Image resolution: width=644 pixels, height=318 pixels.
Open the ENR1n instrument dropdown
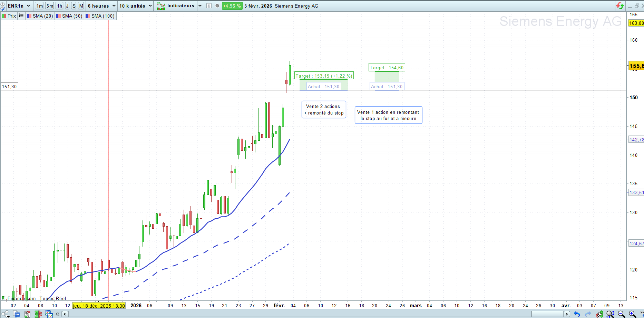(19, 6)
